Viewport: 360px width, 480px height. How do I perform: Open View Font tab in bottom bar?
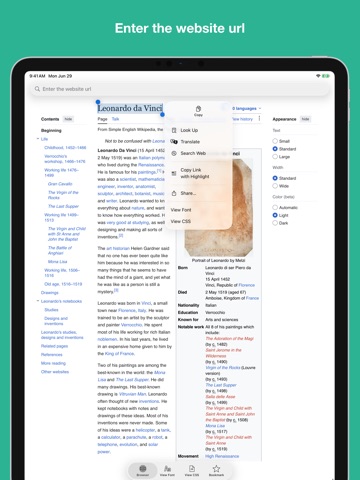(167, 471)
